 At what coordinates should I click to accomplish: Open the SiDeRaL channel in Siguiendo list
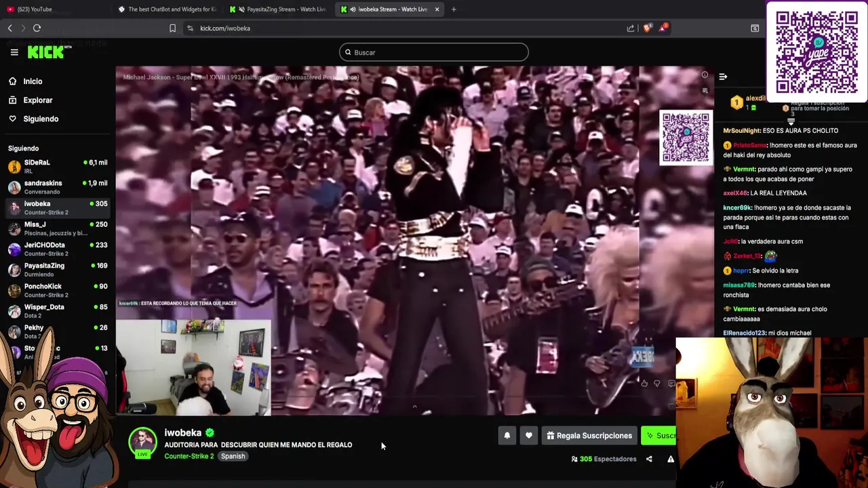tap(58, 166)
